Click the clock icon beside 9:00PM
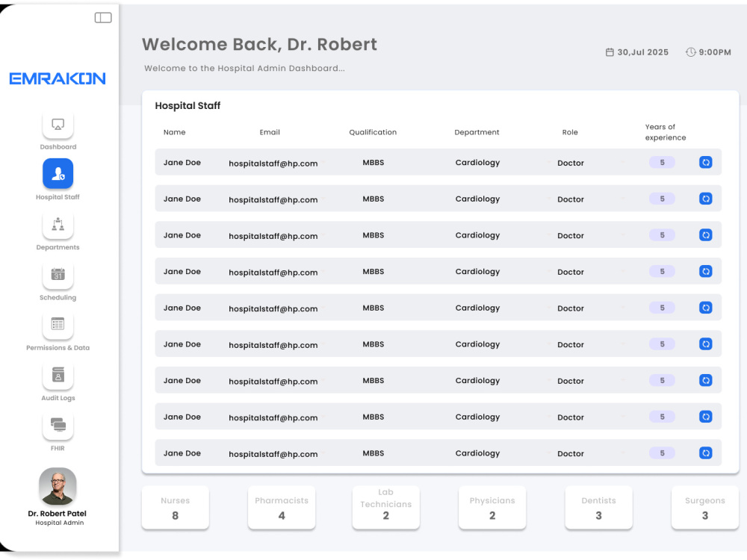 690,52
